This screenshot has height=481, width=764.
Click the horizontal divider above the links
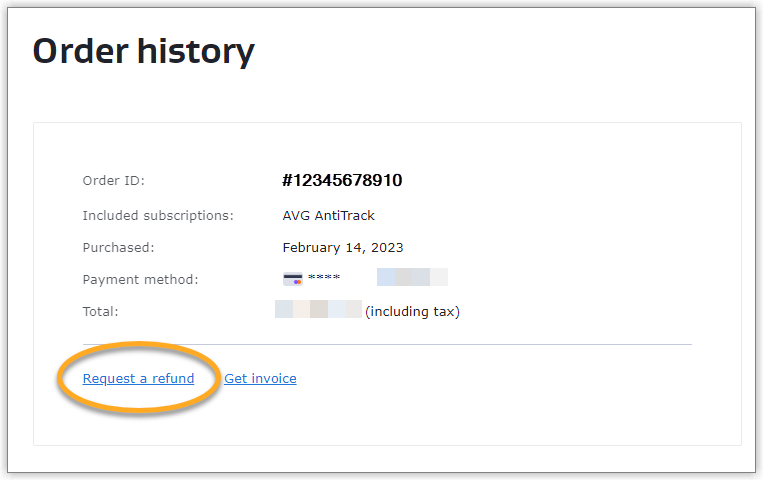(x=387, y=344)
